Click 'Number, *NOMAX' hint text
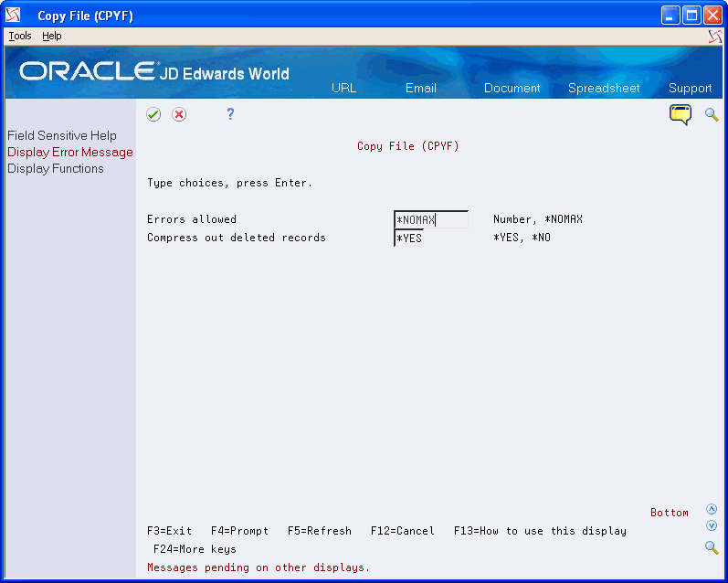Viewport: 728px width, 583px height. tap(538, 219)
